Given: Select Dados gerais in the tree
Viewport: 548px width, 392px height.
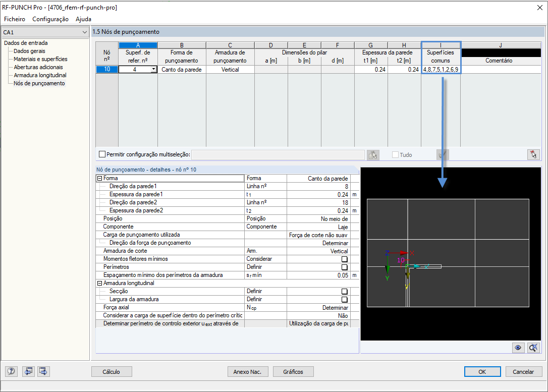Looking at the screenshot, I should (29, 51).
